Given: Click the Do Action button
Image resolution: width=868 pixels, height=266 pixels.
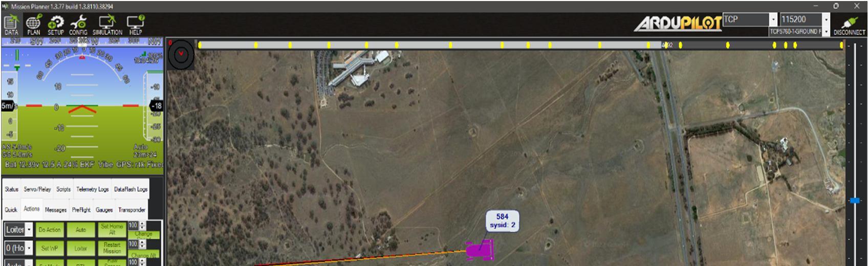Looking at the screenshot, I should [x=50, y=230].
